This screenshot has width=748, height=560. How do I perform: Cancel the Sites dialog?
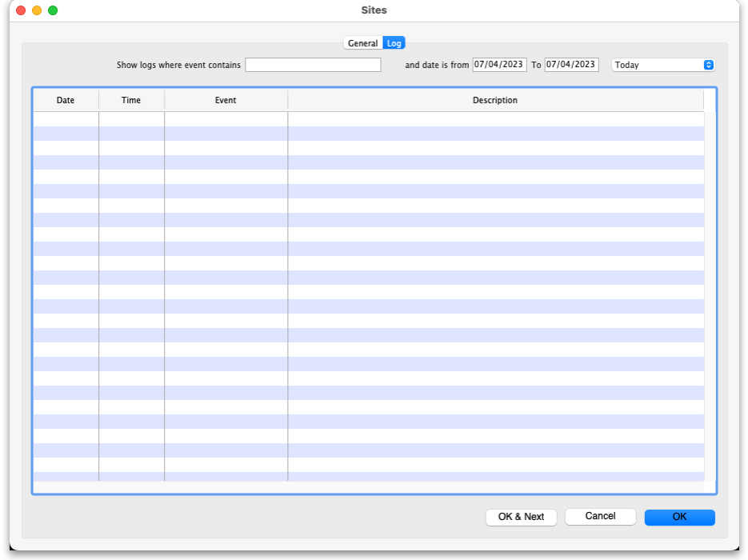(600, 517)
